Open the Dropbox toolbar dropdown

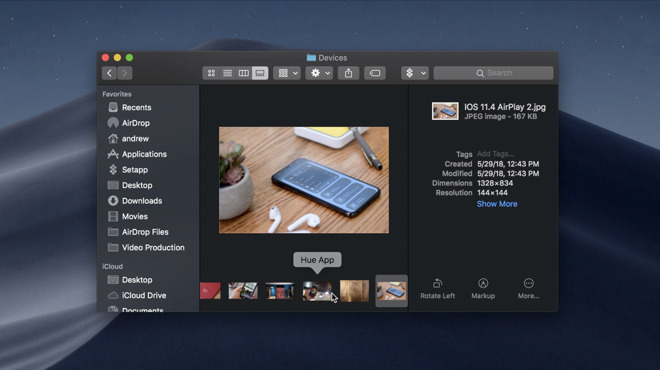(x=415, y=73)
